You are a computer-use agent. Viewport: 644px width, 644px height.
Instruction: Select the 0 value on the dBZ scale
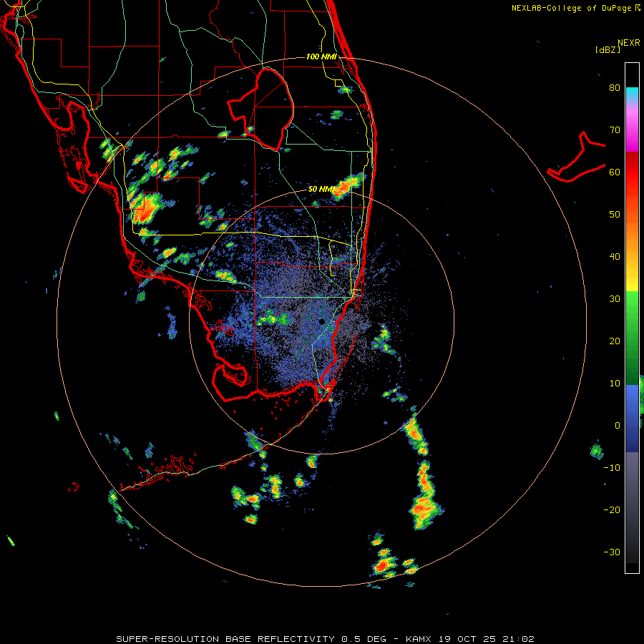click(x=618, y=426)
